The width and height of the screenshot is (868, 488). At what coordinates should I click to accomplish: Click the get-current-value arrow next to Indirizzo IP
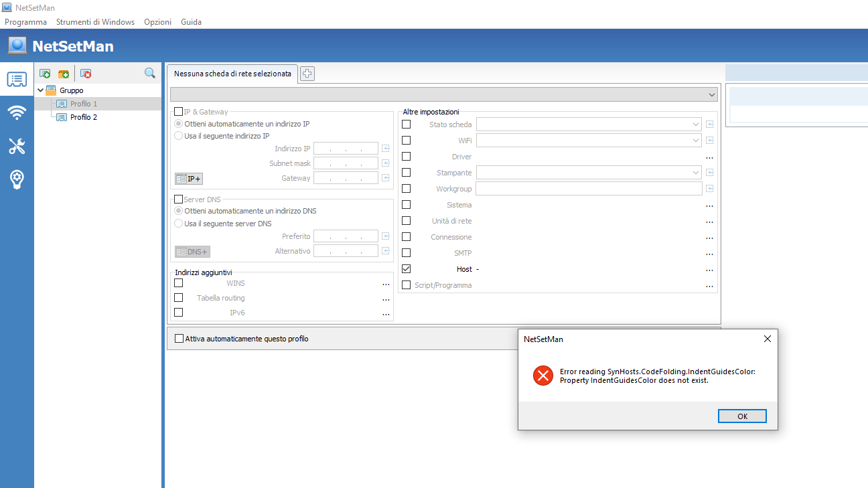[x=386, y=149]
